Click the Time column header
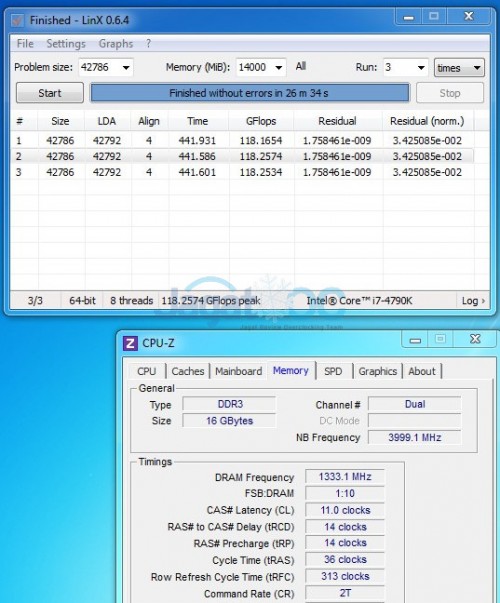The image size is (500, 603). 198,121
